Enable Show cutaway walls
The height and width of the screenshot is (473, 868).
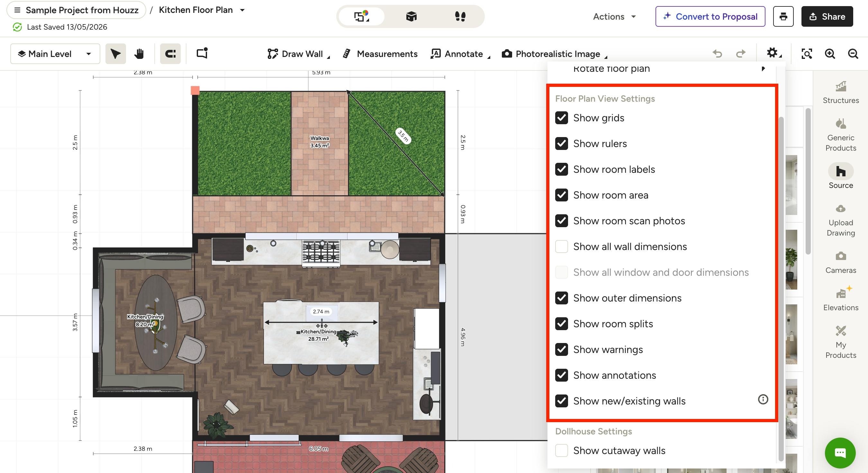coord(561,450)
